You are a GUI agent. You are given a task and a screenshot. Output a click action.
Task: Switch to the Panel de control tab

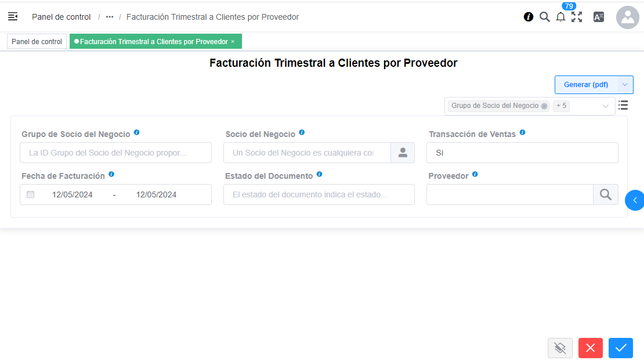click(x=36, y=41)
